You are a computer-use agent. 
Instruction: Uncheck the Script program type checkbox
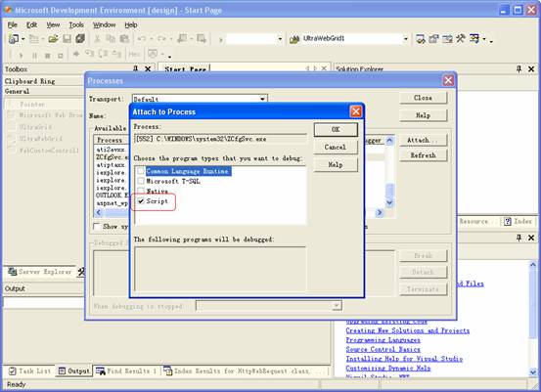coord(141,201)
